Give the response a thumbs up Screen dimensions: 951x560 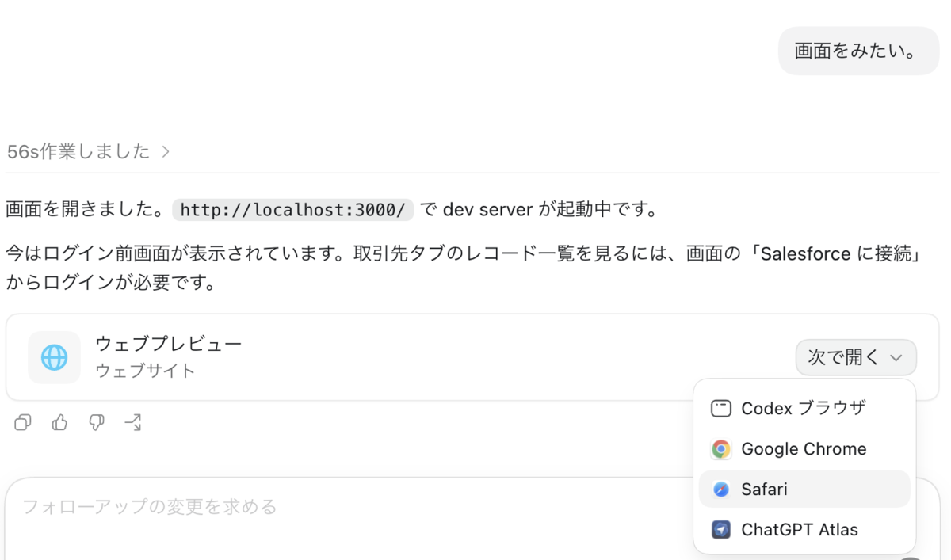pyautogui.click(x=59, y=423)
